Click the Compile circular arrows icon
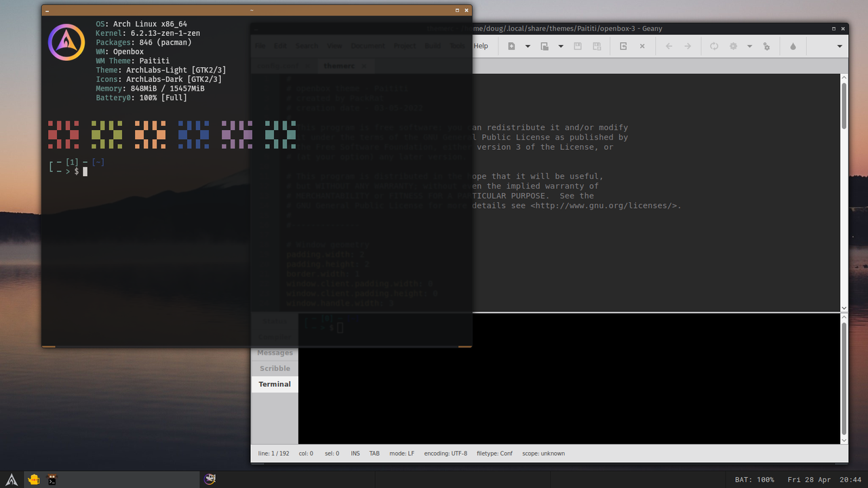This screenshot has width=868, height=488. coord(714,46)
